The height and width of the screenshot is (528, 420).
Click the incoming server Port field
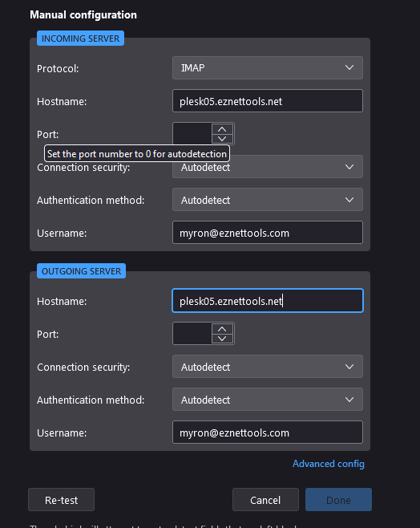[192, 134]
